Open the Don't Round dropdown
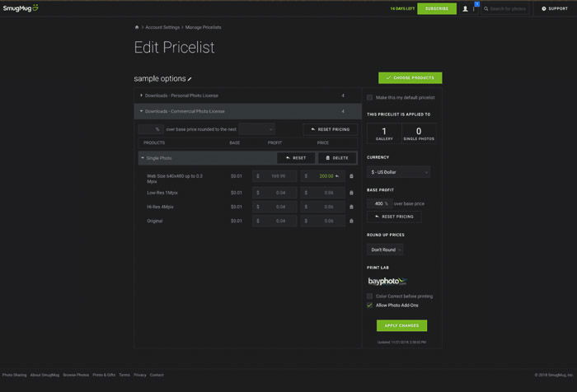 point(385,250)
